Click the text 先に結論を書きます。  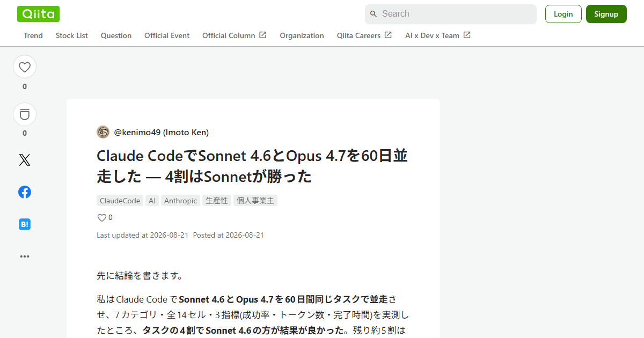click(140, 276)
